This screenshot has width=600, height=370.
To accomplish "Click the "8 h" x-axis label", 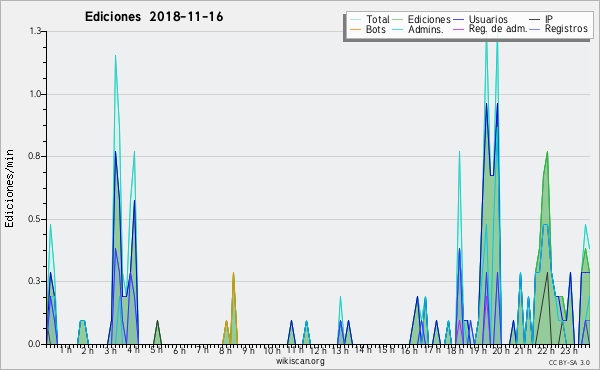I will (225, 351).
